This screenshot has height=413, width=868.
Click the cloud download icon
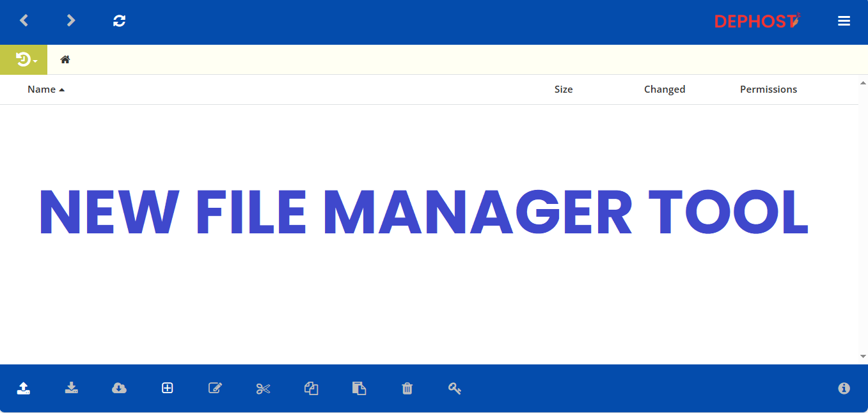pyautogui.click(x=119, y=388)
